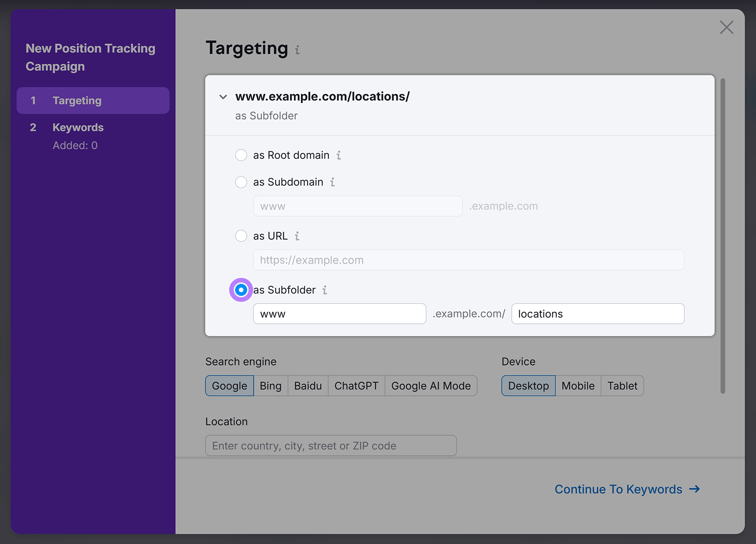Select the as Root domain radio button
Viewport: 756px width, 544px height.
(x=241, y=155)
